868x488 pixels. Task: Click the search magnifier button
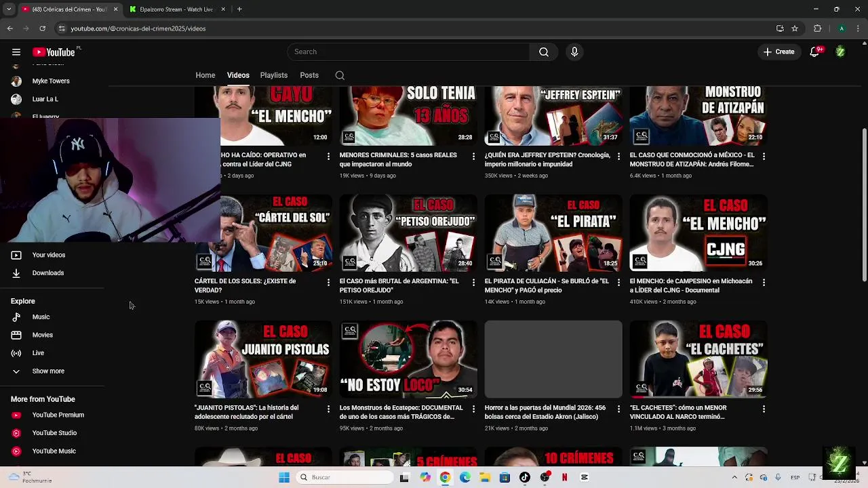click(544, 52)
